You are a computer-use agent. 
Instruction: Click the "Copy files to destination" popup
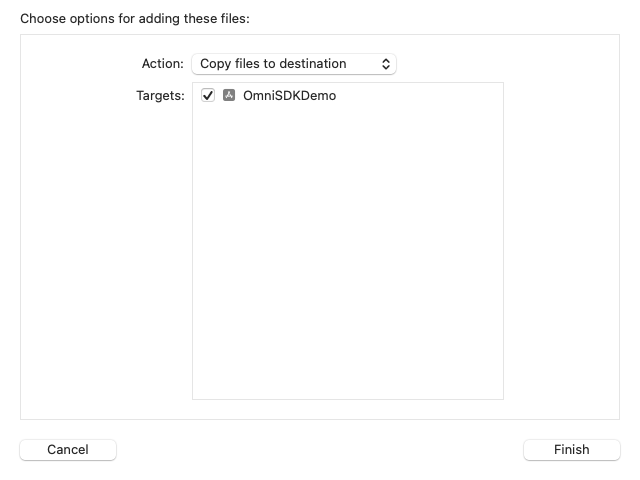294,64
